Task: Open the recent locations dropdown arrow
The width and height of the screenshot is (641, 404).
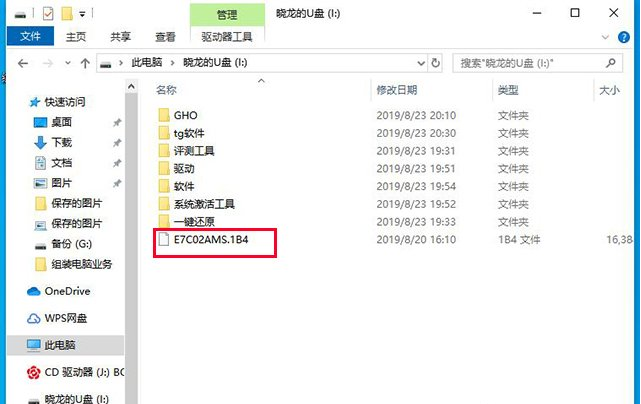Action: tap(68, 63)
